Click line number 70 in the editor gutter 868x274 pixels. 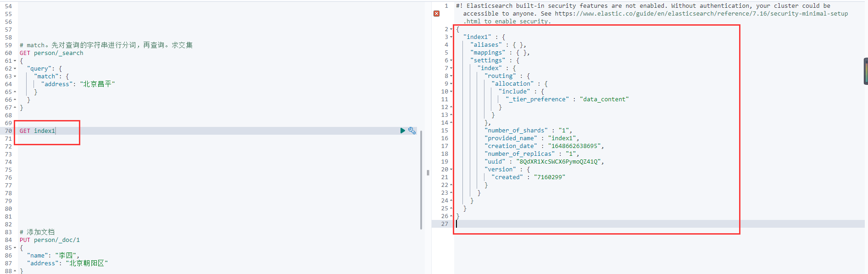(x=8, y=131)
